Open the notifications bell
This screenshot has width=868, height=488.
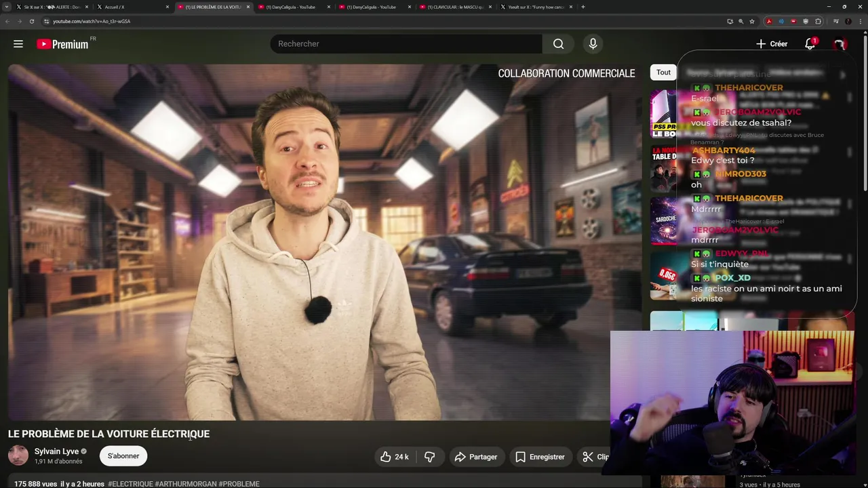810,44
